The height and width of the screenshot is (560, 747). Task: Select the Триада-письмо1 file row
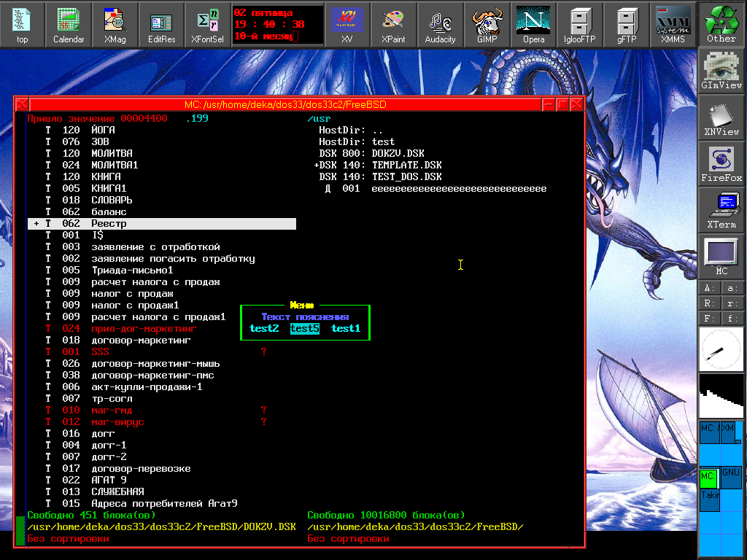pyautogui.click(x=161, y=270)
